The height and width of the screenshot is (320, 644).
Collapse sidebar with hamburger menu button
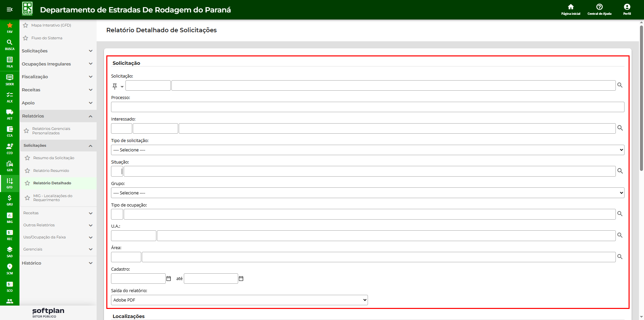pyautogui.click(x=9, y=9)
